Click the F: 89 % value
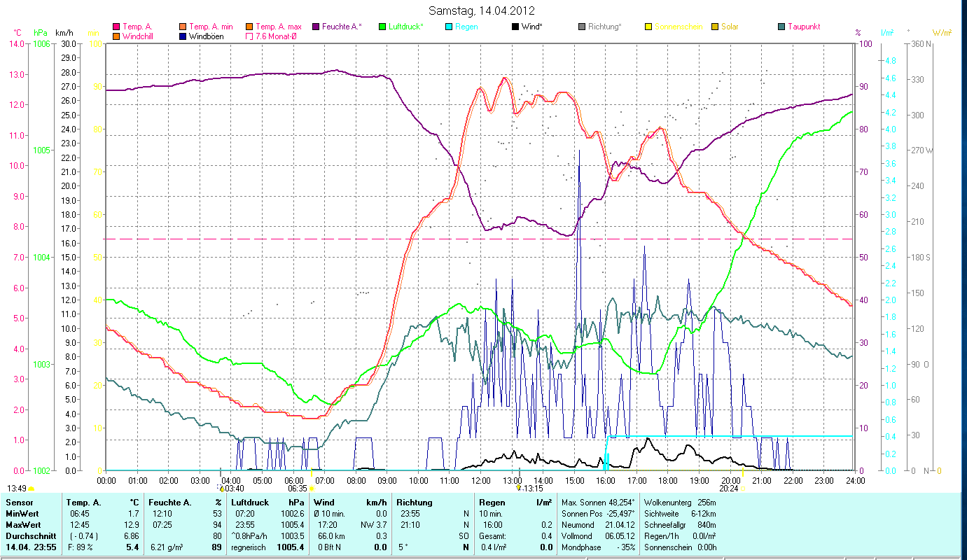Screen dimensions: 967x560 click(x=81, y=547)
